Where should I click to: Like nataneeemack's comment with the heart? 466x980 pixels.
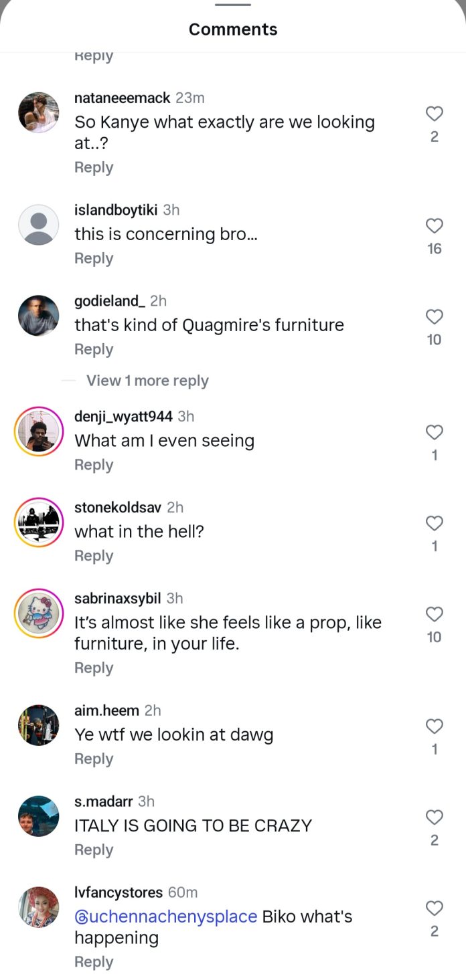(x=435, y=114)
